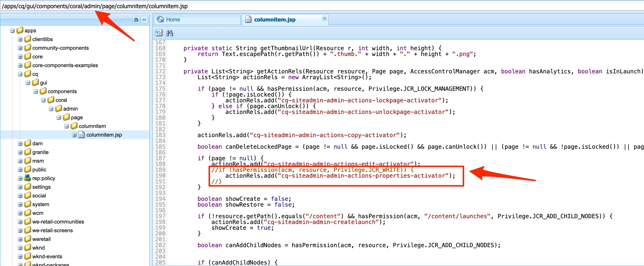Click the binoculars search icon in tree panel
This screenshot has width=644, height=266.
136,20
